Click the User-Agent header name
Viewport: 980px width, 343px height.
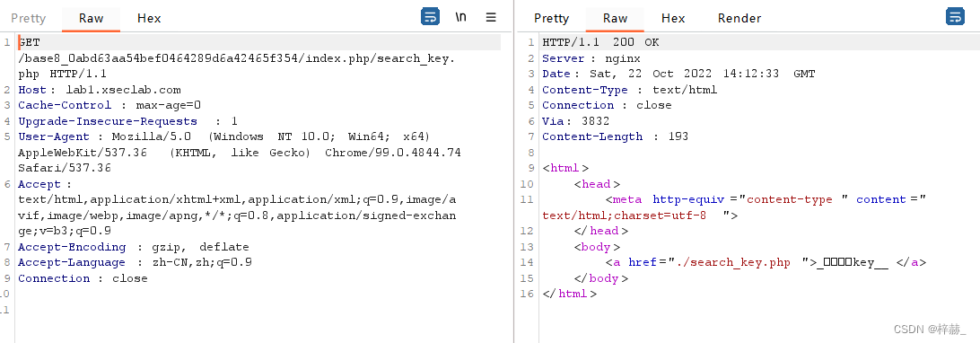click(x=53, y=136)
